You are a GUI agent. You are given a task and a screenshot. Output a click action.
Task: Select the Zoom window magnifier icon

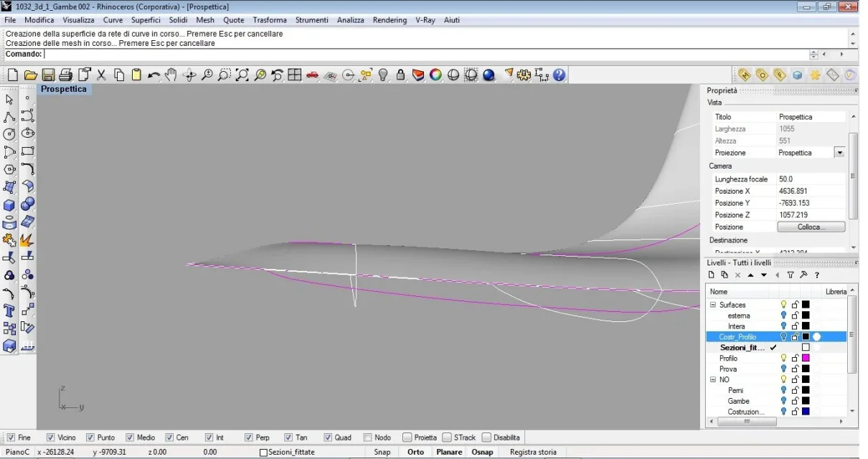pos(224,75)
